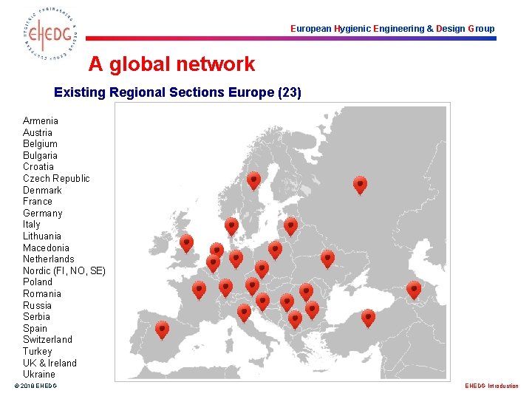
Task: Select 'Germany' in the country list
Action: pyautogui.click(x=42, y=213)
